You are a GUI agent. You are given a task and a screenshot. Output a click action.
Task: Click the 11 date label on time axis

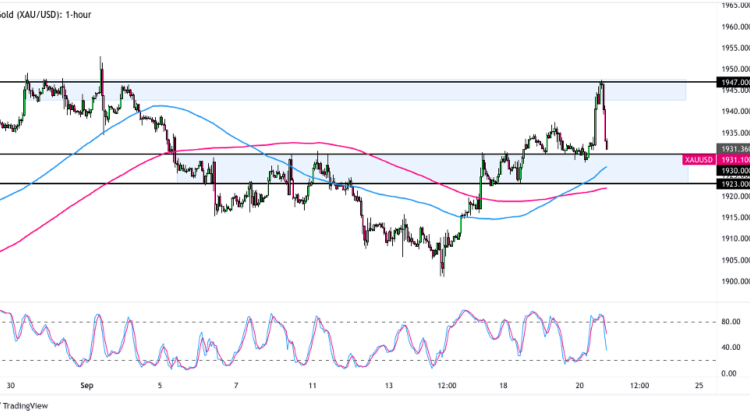312,385
